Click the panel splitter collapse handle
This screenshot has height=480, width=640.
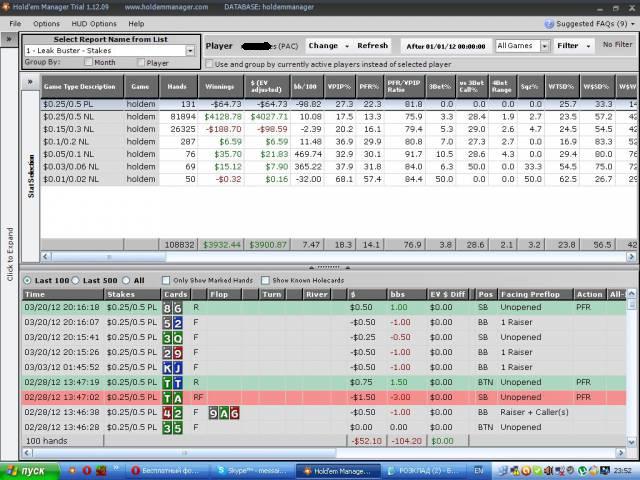pyautogui.click(x=329, y=268)
